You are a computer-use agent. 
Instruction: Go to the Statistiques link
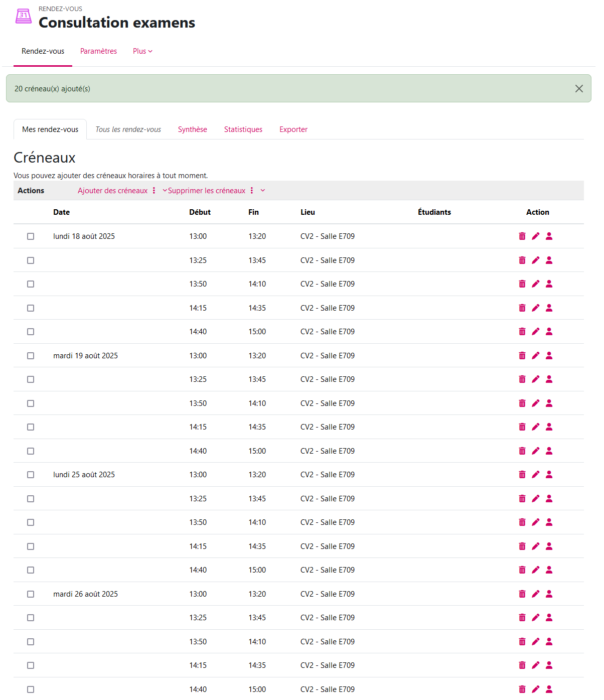[x=243, y=129]
